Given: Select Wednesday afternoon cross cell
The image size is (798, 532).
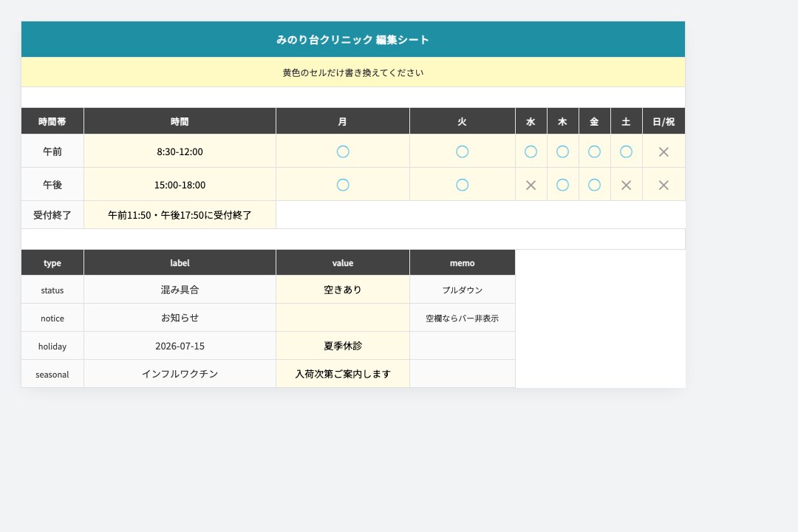Looking at the screenshot, I should click(x=531, y=184).
